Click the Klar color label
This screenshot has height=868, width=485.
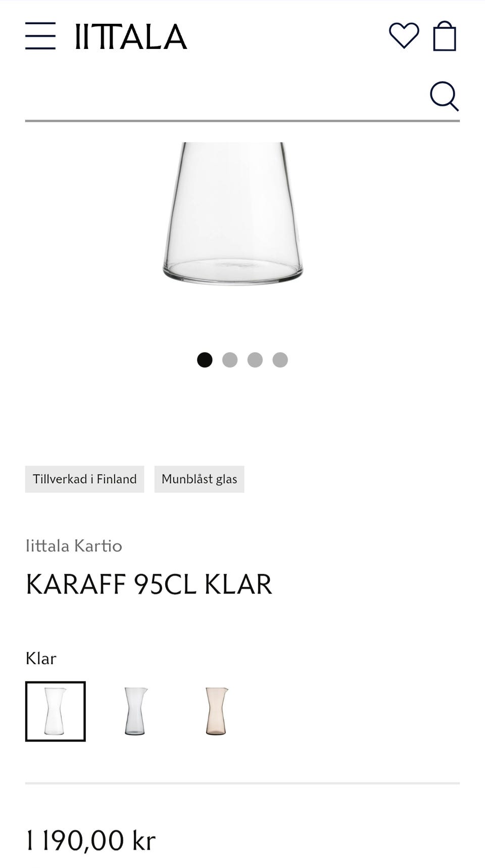[41, 658]
